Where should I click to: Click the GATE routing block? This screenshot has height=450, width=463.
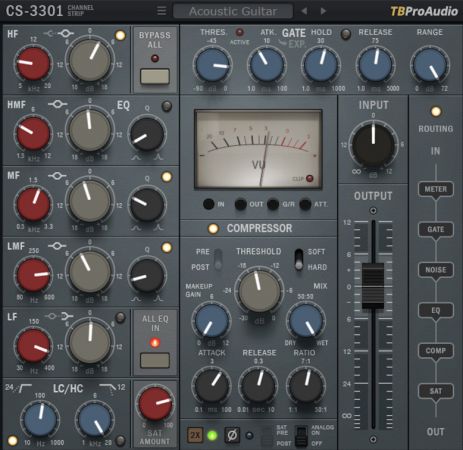[436, 230]
